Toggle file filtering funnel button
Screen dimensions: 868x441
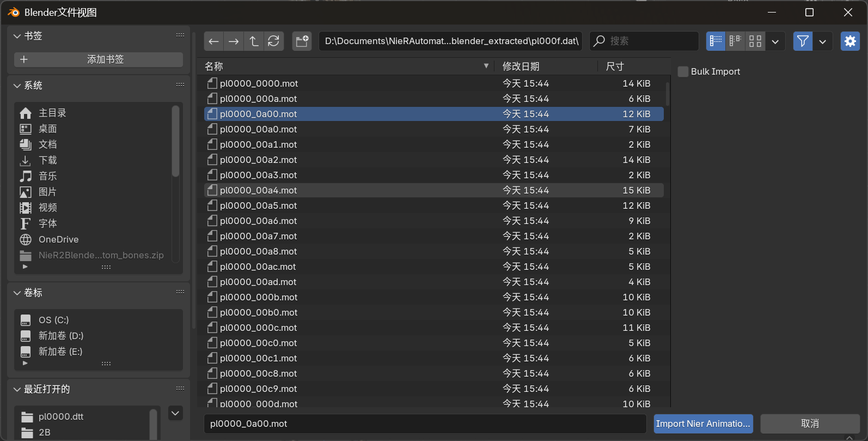click(803, 41)
